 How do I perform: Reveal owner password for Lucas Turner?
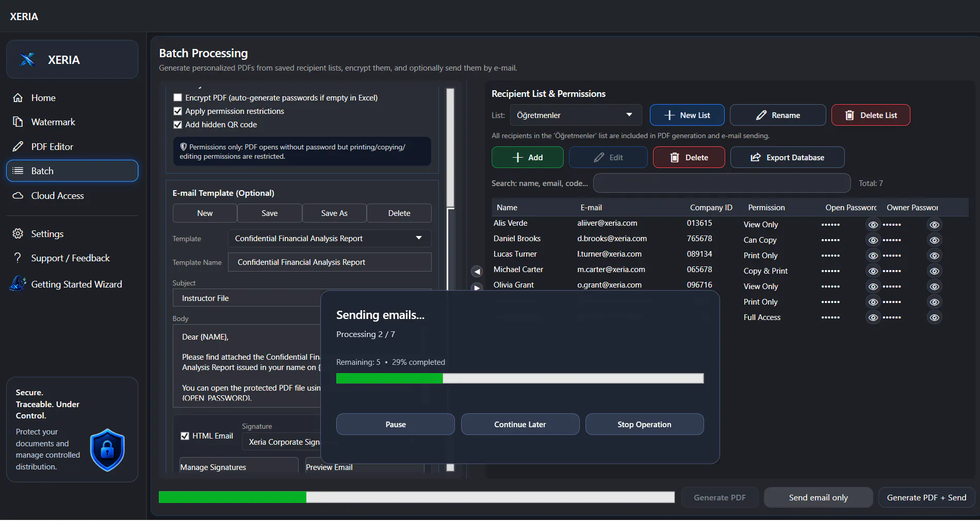(934, 256)
